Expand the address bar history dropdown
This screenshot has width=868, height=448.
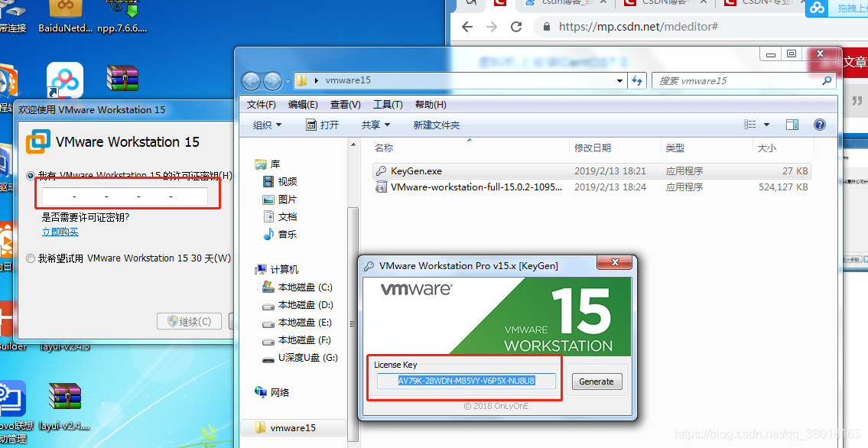pos(620,81)
